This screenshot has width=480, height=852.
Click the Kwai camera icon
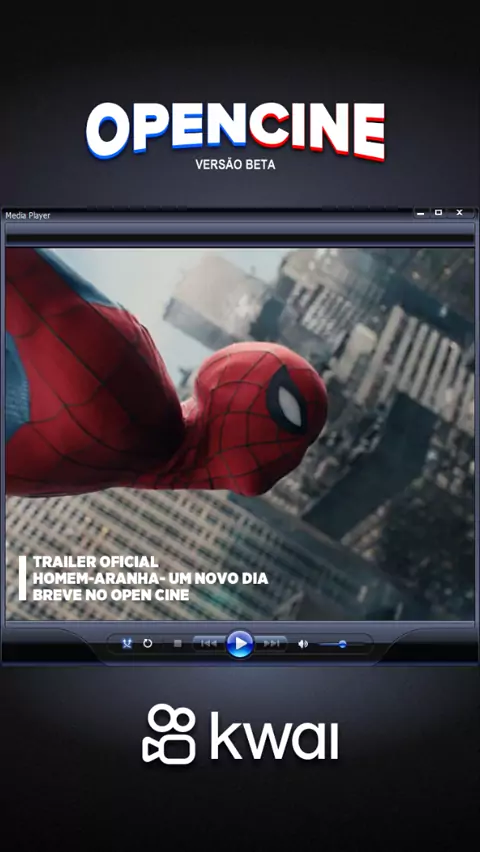click(169, 734)
